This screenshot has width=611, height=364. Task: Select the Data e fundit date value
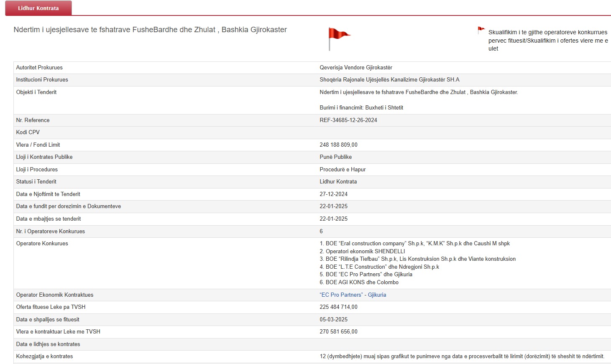(333, 206)
